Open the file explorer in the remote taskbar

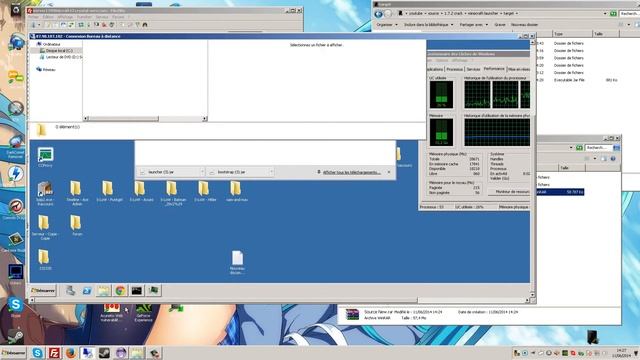pos(103,290)
